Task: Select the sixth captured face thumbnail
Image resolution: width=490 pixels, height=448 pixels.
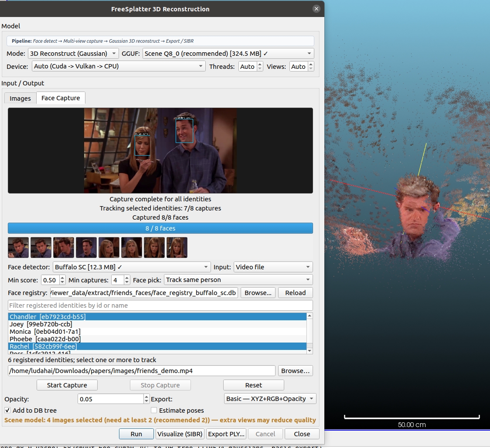Action: coord(132,248)
